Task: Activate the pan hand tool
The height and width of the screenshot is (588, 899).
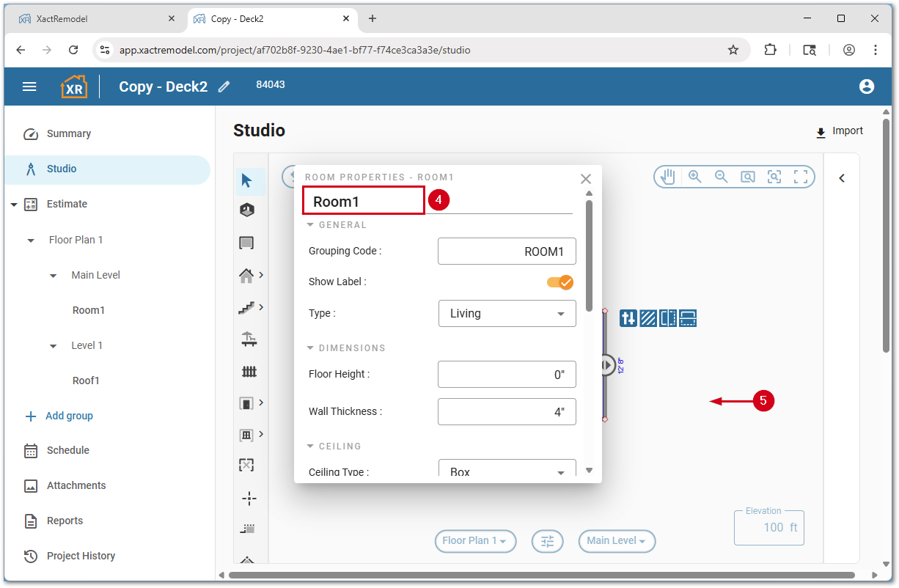Action: pyautogui.click(x=667, y=177)
